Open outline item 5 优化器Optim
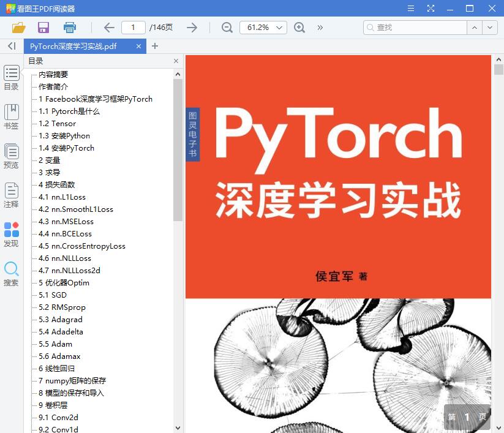This screenshot has height=433, width=504. (x=64, y=282)
